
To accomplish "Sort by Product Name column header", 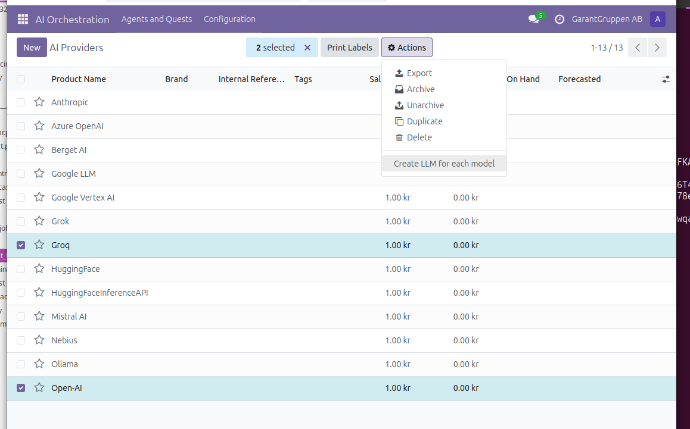I will 79,79.
